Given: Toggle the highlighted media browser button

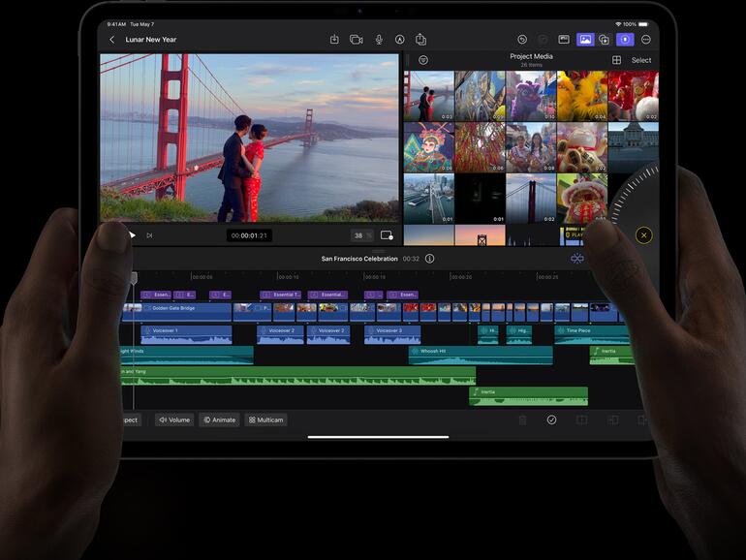Looking at the screenshot, I should [585, 40].
